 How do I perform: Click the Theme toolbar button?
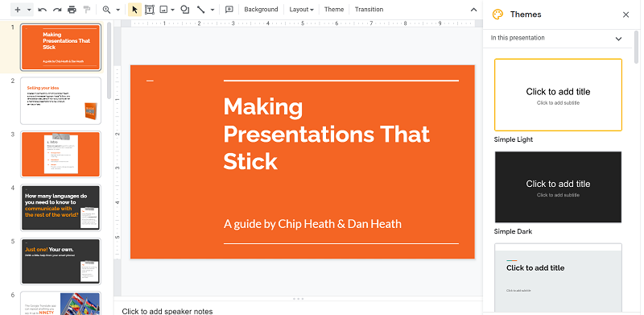pyautogui.click(x=334, y=10)
